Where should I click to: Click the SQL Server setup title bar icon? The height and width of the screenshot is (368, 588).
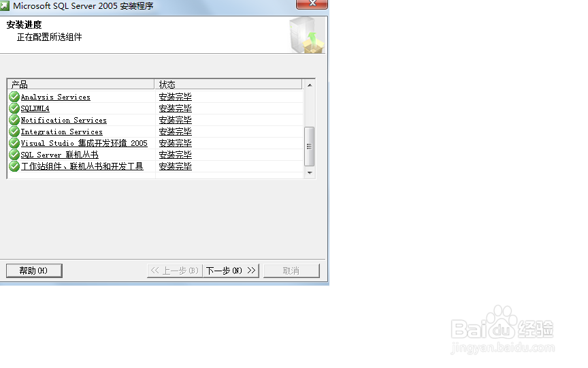point(4,5)
